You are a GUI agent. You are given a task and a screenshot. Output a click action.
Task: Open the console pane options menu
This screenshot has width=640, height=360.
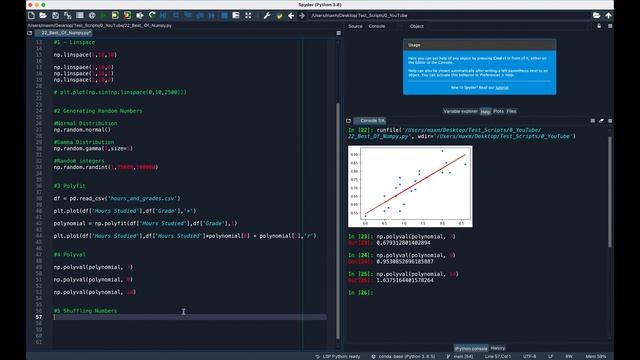(x=610, y=121)
